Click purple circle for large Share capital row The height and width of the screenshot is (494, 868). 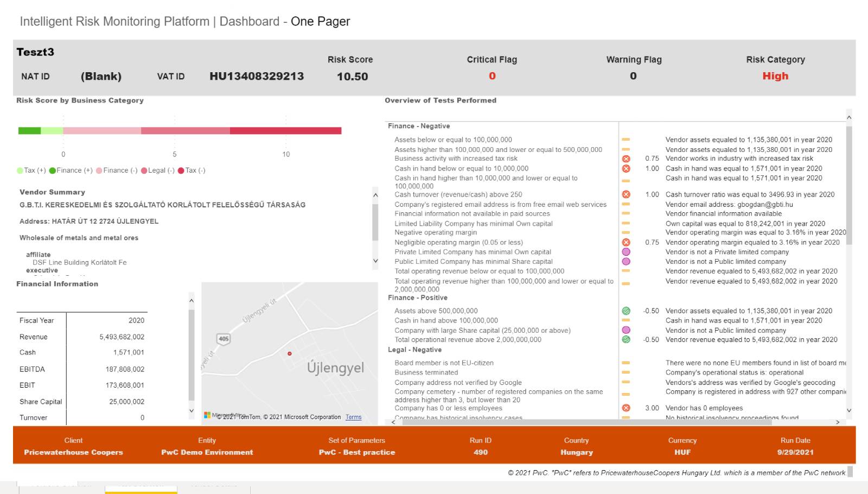click(626, 330)
